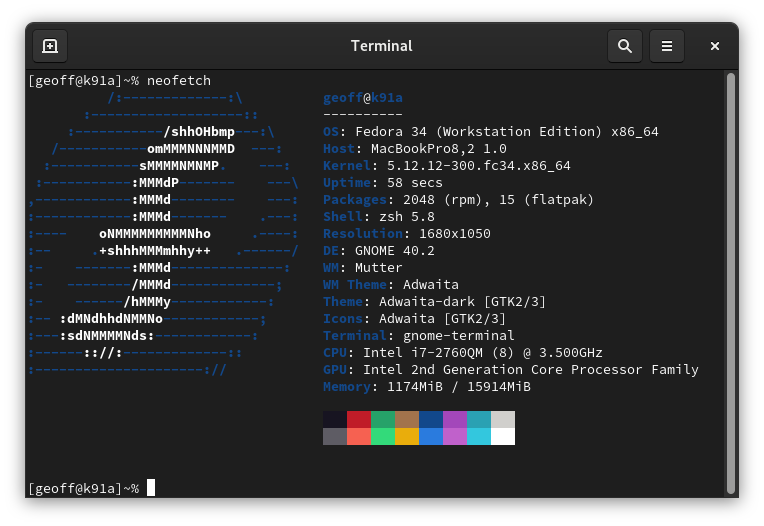This screenshot has height=526, width=764.
Task: Click the Host line MacBookPro8,2 1.0
Action: pos(415,149)
